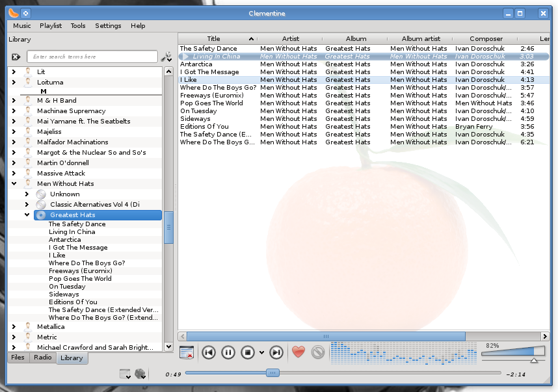Click the Massive Attack artist icon
The height and width of the screenshot is (392, 558).
click(28, 173)
